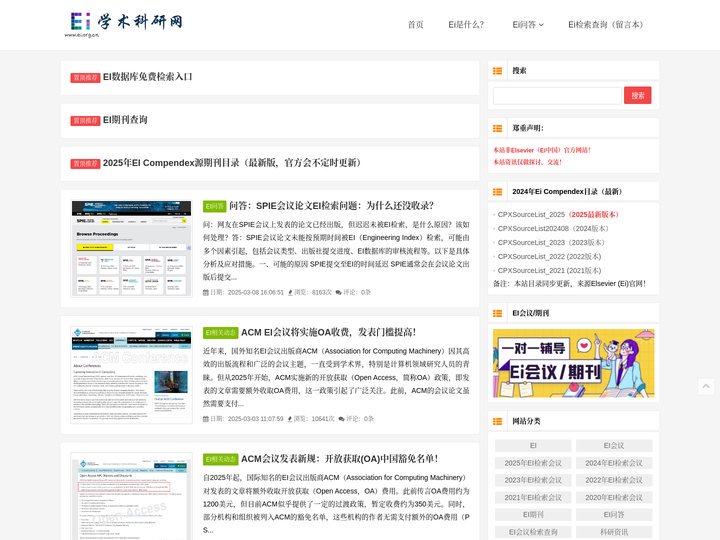The height and width of the screenshot is (540, 720).
Task: Open CPXSourceList_2021 (2021版本) link
Action: tap(550, 270)
